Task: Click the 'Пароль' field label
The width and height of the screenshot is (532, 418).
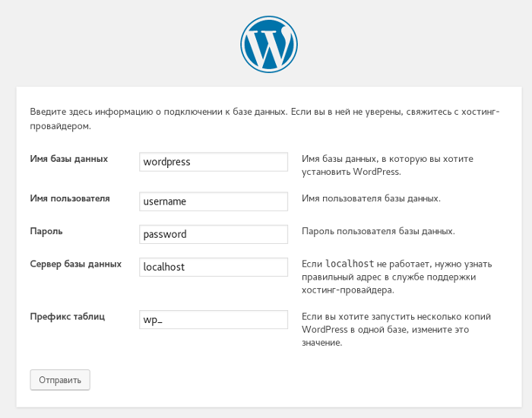Action: [46, 230]
